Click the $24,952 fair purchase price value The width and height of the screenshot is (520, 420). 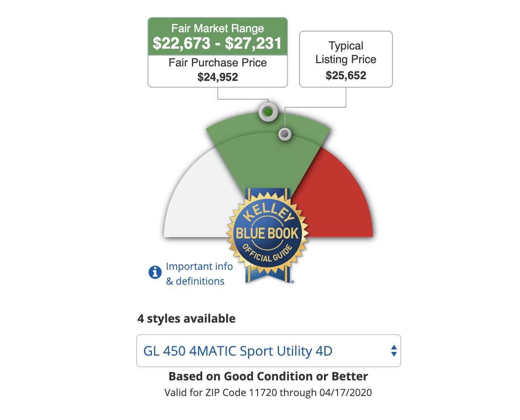217,77
